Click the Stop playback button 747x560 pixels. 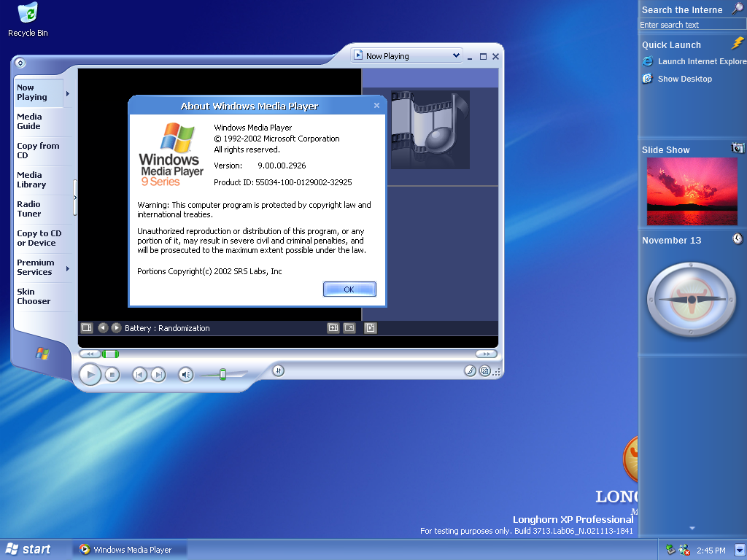tap(112, 375)
